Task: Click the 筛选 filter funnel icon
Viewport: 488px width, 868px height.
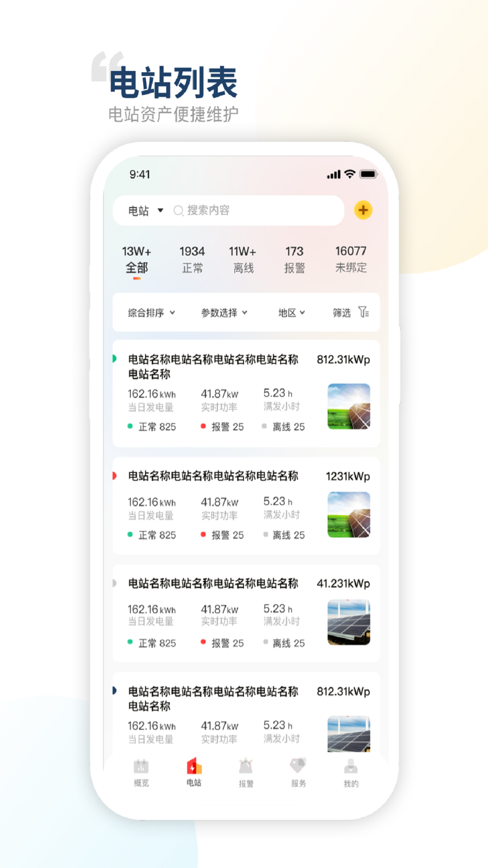Action: (x=363, y=312)
